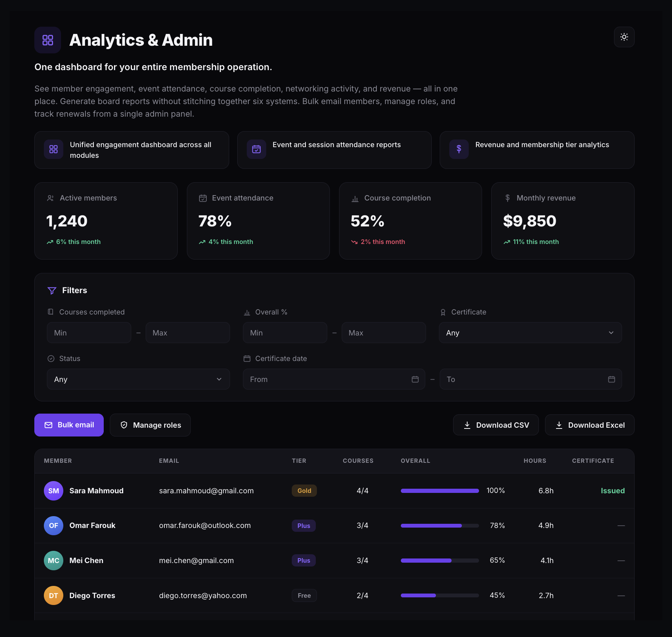
Task: Click Mei Chen's Plus tier badge
Action: (304, 560)
